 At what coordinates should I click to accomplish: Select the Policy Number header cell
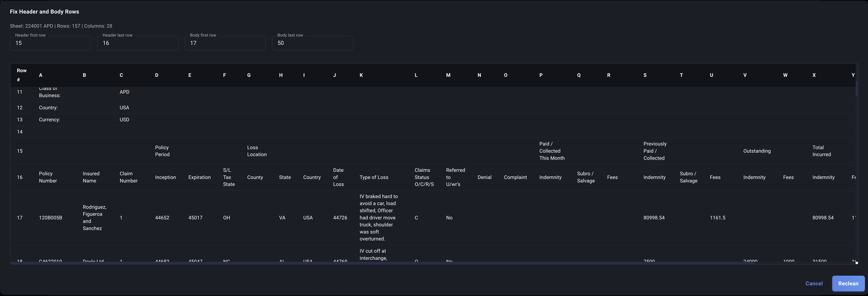(x=48, y=177)
